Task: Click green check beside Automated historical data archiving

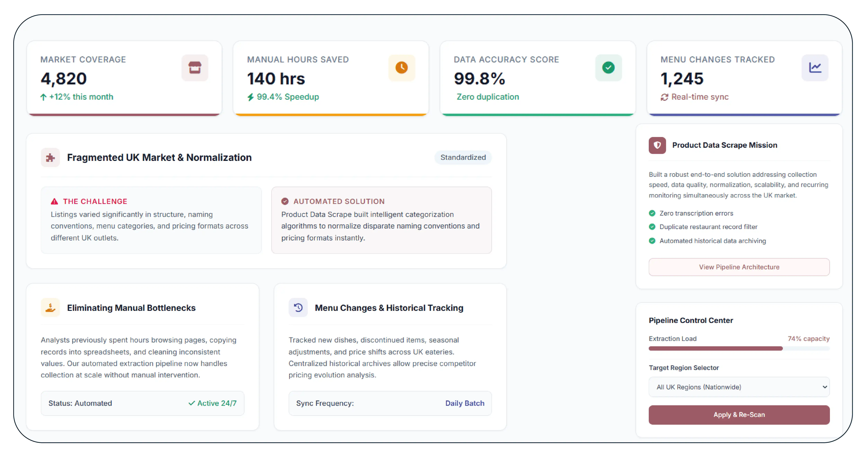Action: coord(652,241)
